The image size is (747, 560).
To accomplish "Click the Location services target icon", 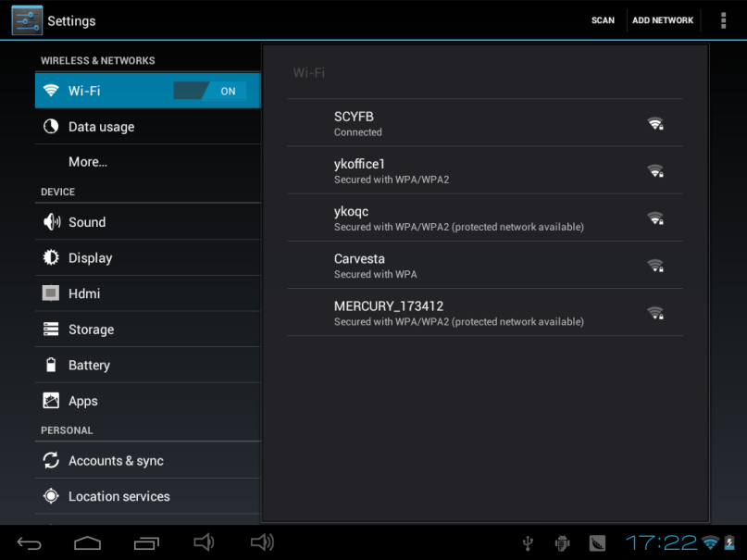I will click(x=51, y=496).
